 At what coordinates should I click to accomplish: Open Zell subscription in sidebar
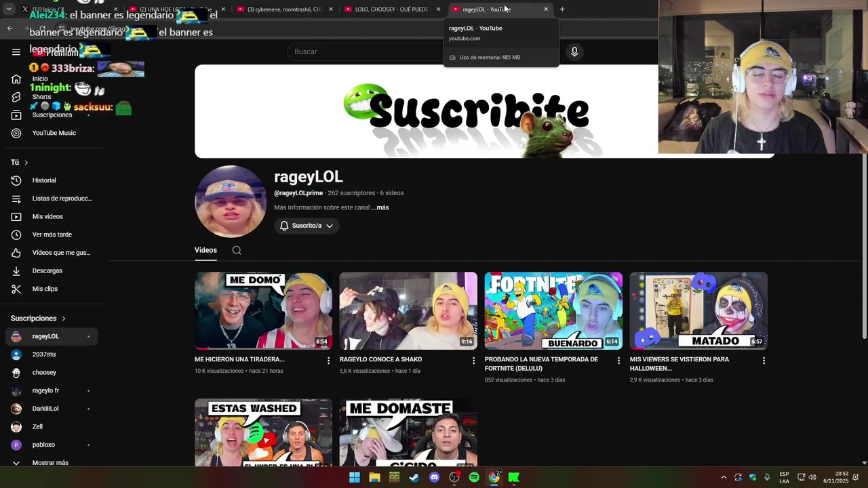coord(52,427)
